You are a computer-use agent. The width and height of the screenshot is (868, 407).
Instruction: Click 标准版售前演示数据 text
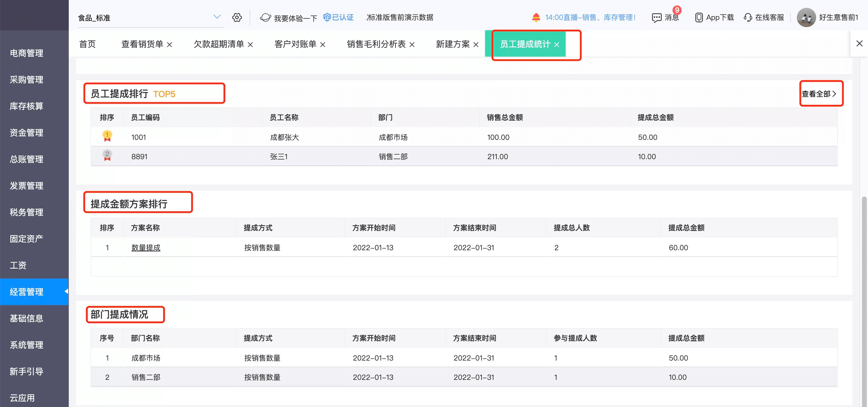[400, 17]
